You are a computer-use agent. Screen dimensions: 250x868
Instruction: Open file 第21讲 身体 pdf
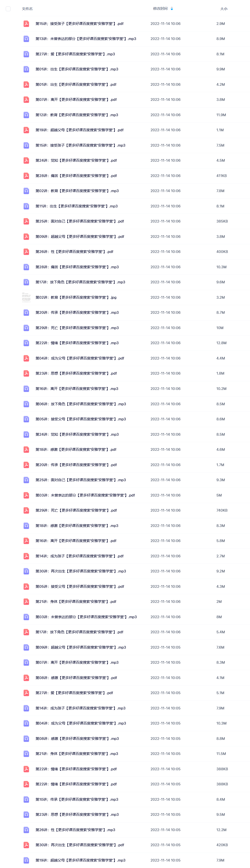click(76, 601)
